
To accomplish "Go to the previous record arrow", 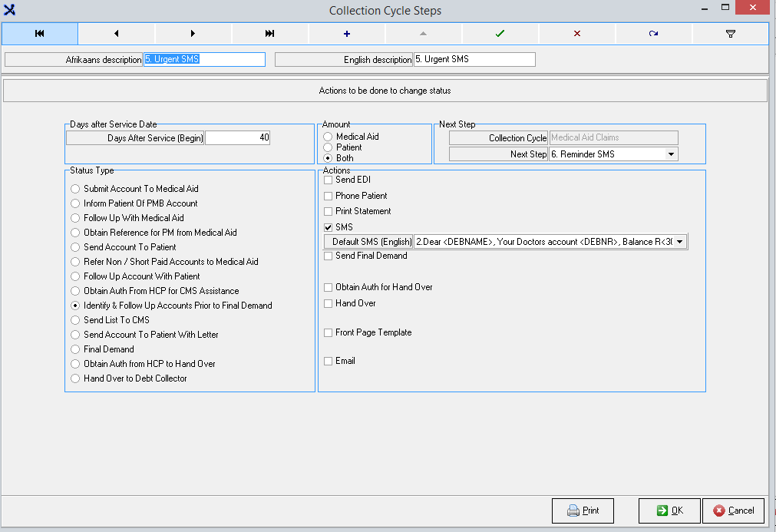I will click(116, 34).
